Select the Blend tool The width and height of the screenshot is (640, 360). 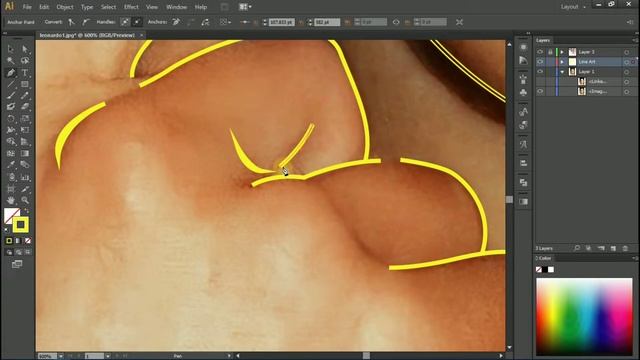[x=25, y=165]
